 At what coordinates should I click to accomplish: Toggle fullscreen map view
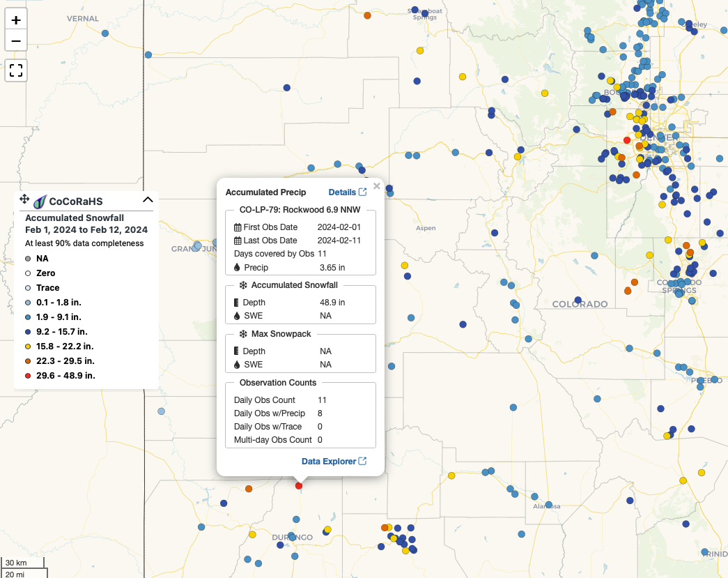[x=16, y=70]
